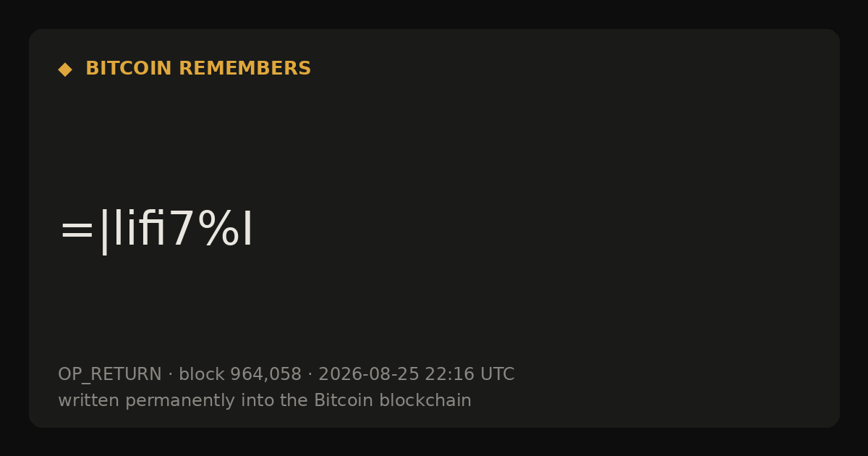Open block 964,058 reference
Viewport: 868px width, 456px height.
point(240,375)
